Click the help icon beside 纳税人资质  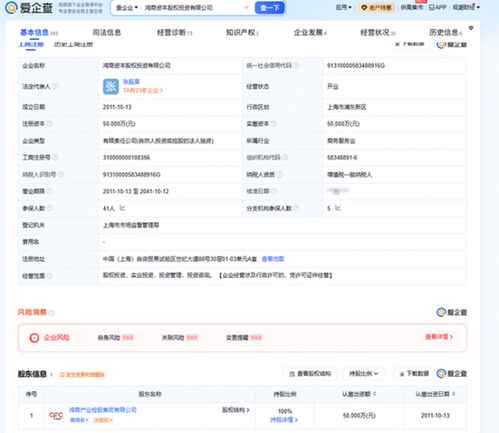279,174
